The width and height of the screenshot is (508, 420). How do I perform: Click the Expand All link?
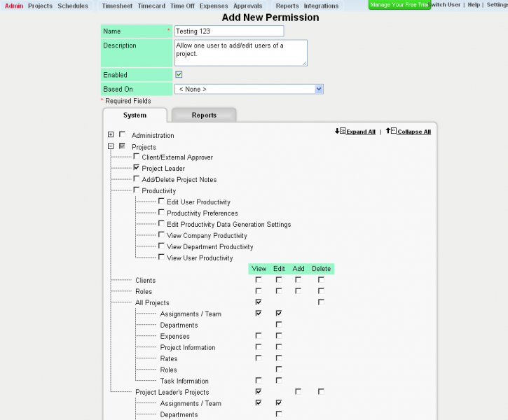click(361, 132)
